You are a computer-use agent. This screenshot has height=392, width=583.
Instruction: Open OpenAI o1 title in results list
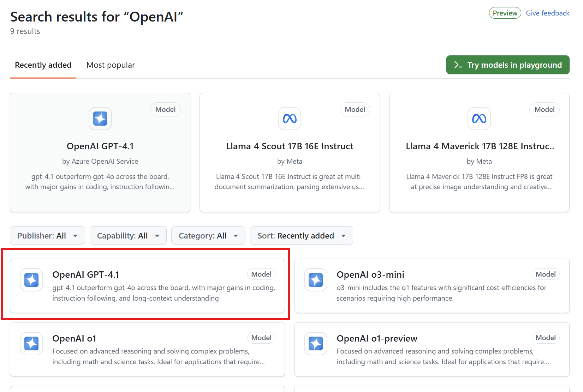[x=74, y=338]
